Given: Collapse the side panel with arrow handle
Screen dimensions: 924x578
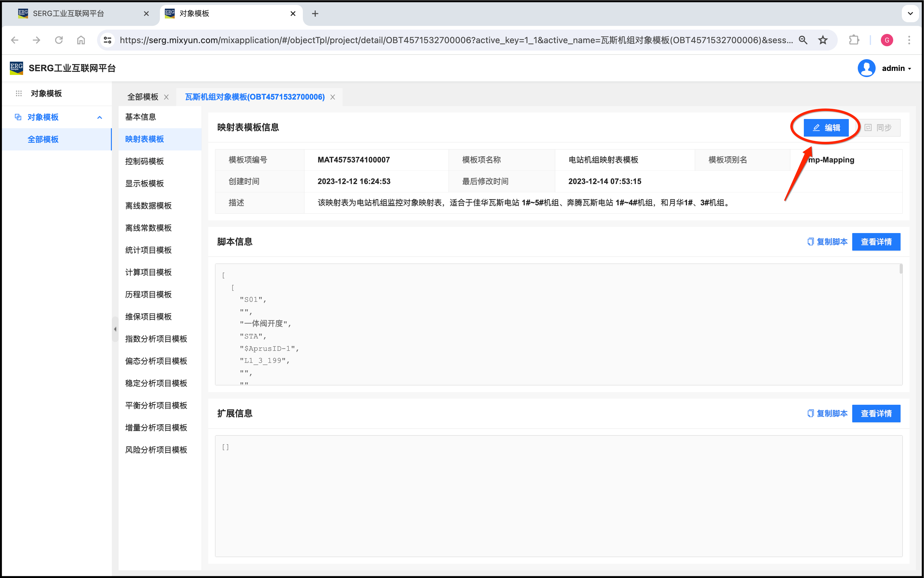Looking at the screenshot, I should [115, 329].
